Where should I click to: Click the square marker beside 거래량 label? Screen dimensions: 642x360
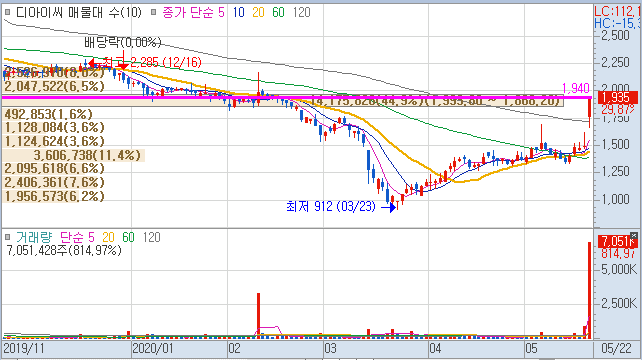7,237
